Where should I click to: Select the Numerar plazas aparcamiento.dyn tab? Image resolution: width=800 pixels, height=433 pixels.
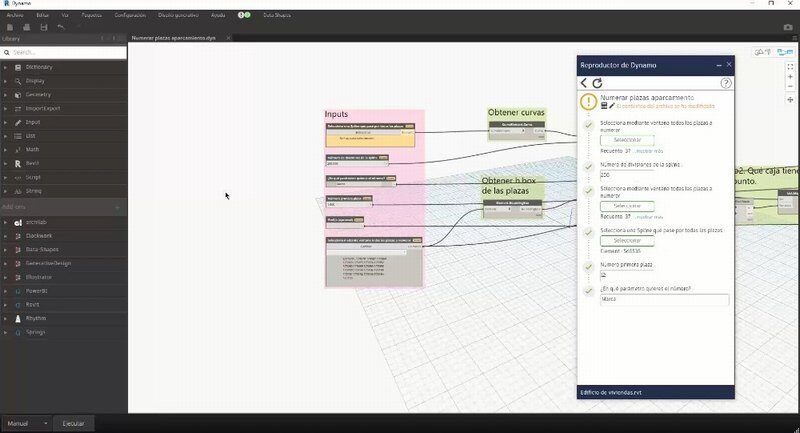[x=175, y=38]
